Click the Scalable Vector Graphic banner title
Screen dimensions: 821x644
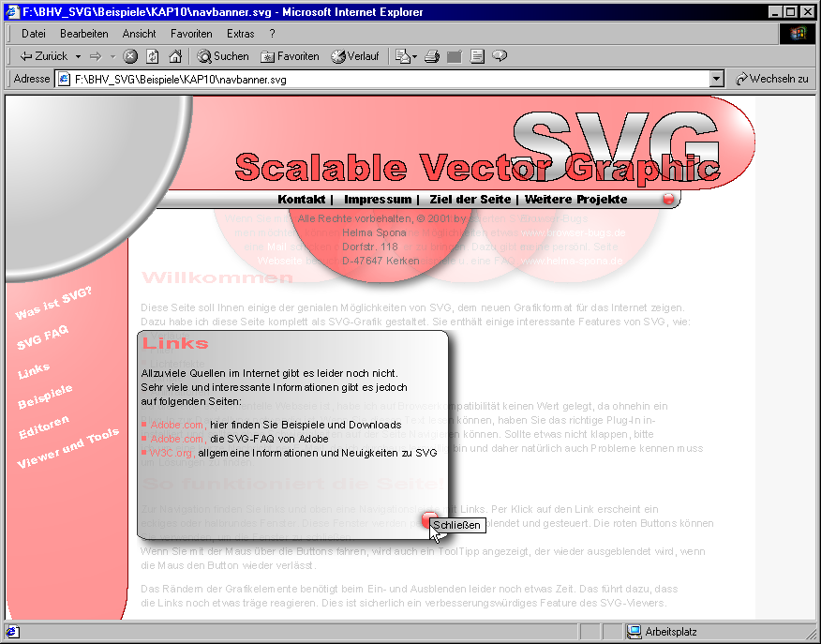point(477,168)
